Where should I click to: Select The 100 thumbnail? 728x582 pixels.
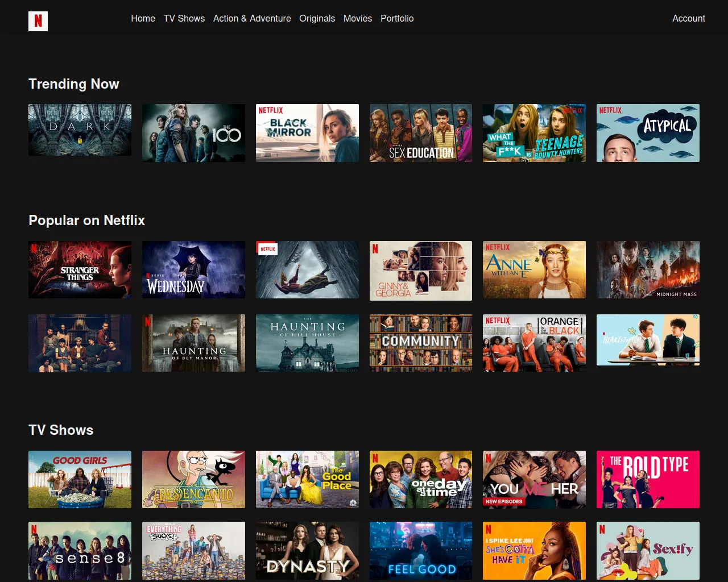[x=193, y=133]
